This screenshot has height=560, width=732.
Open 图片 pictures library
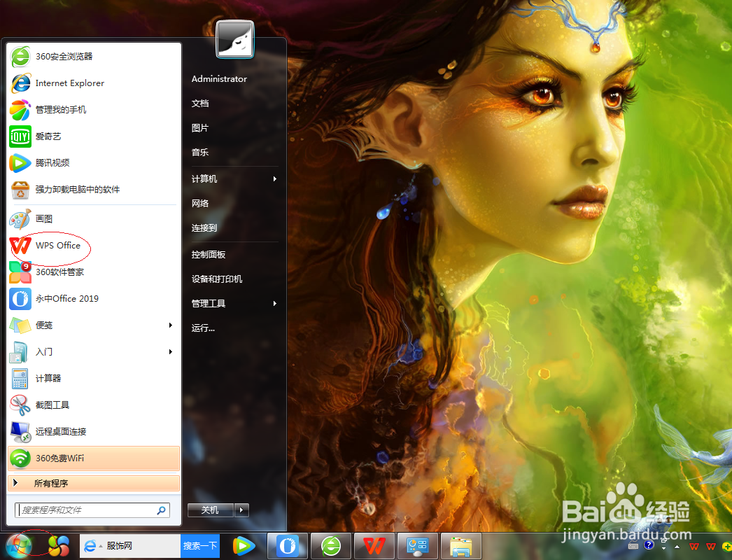coord(200,128)
